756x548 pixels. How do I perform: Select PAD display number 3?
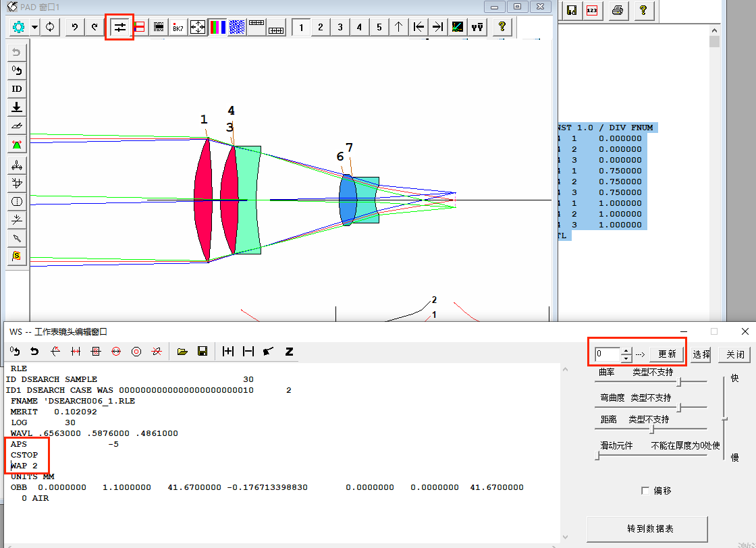[340, 27]
